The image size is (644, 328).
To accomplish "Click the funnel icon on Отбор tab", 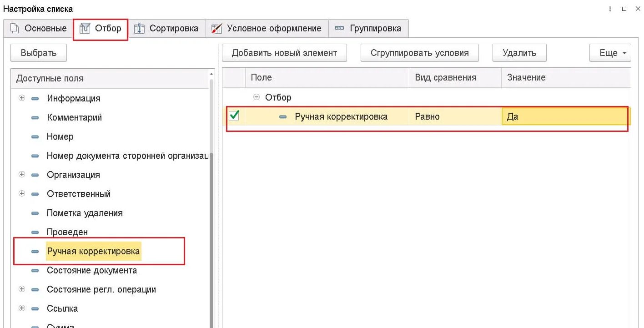I will tap(85, 29).
